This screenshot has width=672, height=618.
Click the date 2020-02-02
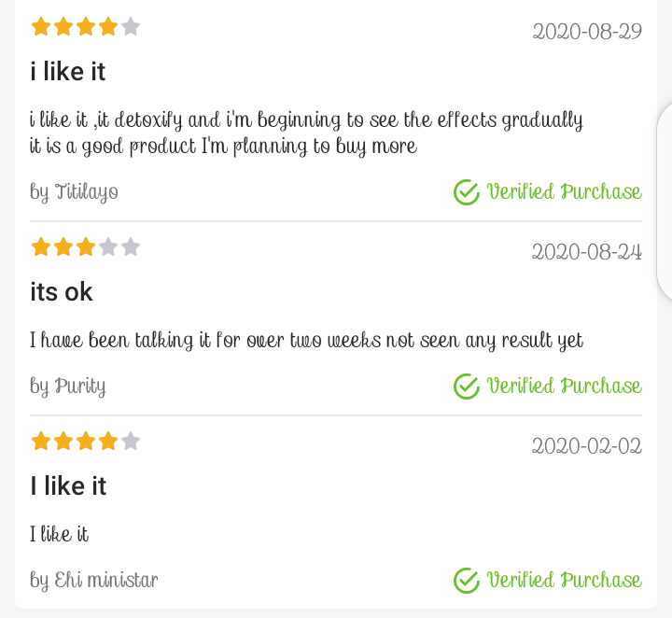click(x=587, y=446)
